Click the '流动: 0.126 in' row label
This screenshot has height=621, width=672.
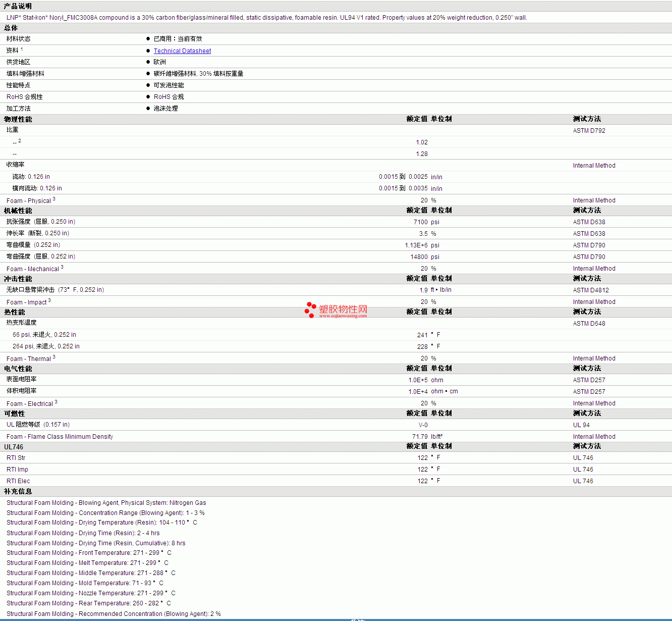[31, 177]
